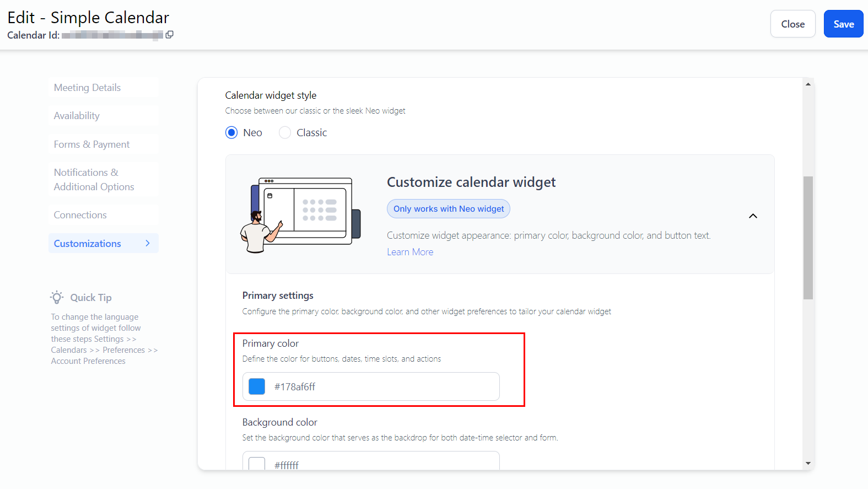This screenshot has width=868, height=489.
Task: Save the calendar changes
Action: [x=843, y=24]
